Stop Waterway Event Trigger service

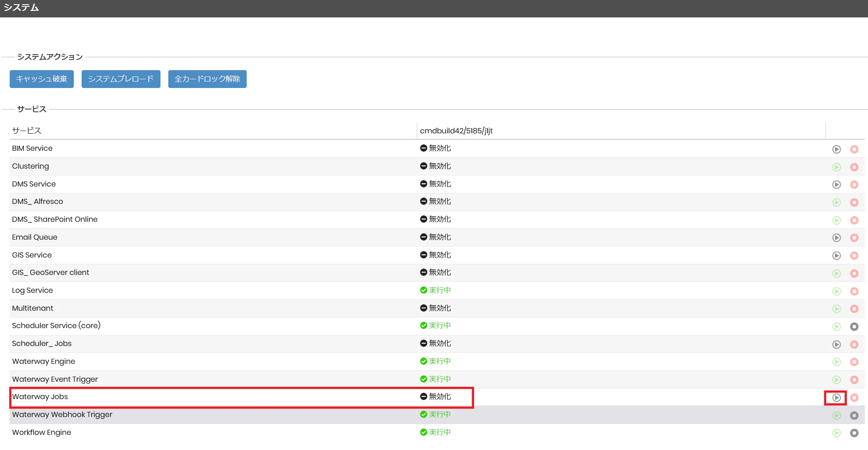click(x=854, y=379)
